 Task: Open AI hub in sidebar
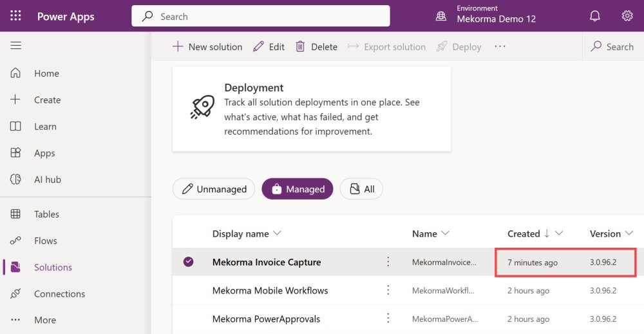pos(47,180)
